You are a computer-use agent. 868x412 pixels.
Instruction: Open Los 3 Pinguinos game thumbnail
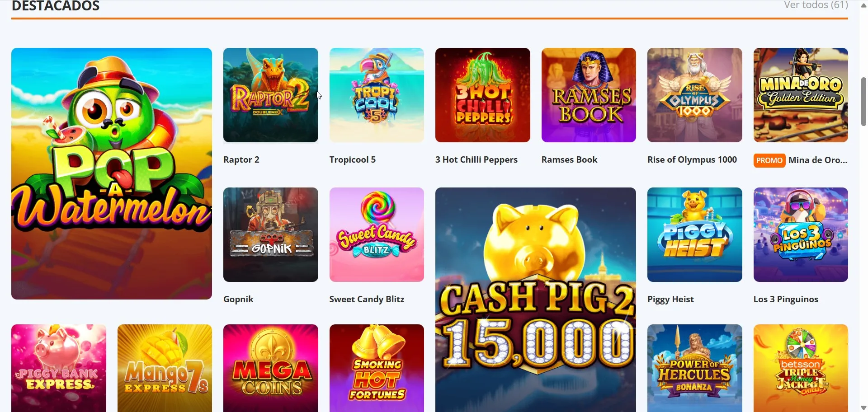(801, 235)
